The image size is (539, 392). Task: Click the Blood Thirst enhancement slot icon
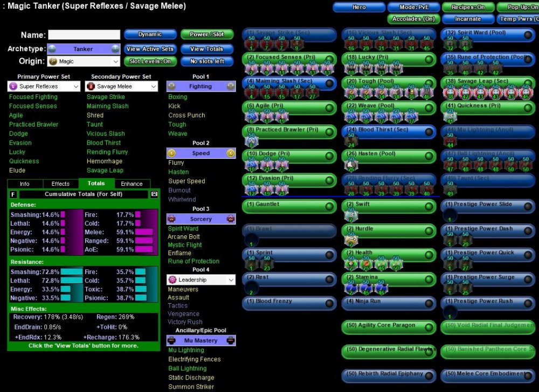(350, 142)
